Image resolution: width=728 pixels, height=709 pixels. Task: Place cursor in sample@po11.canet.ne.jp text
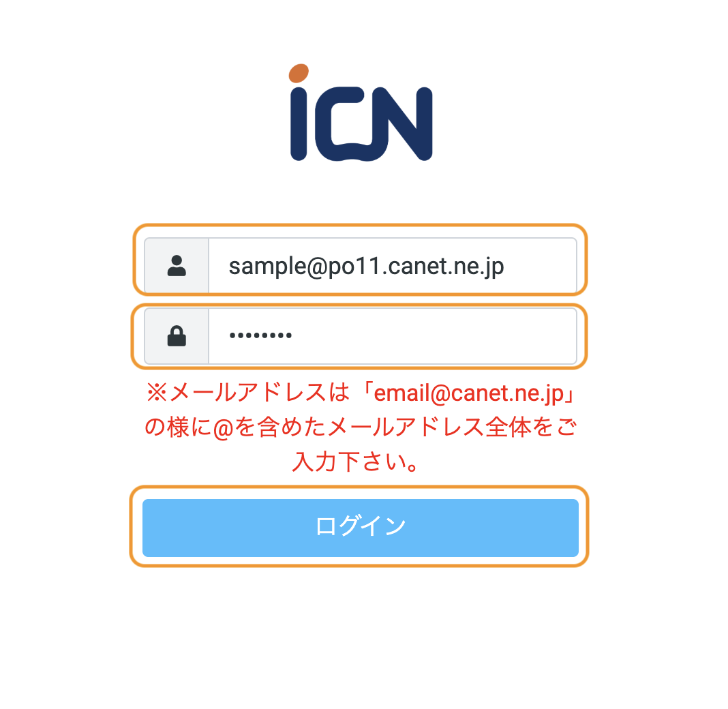[x=366, y=267]
